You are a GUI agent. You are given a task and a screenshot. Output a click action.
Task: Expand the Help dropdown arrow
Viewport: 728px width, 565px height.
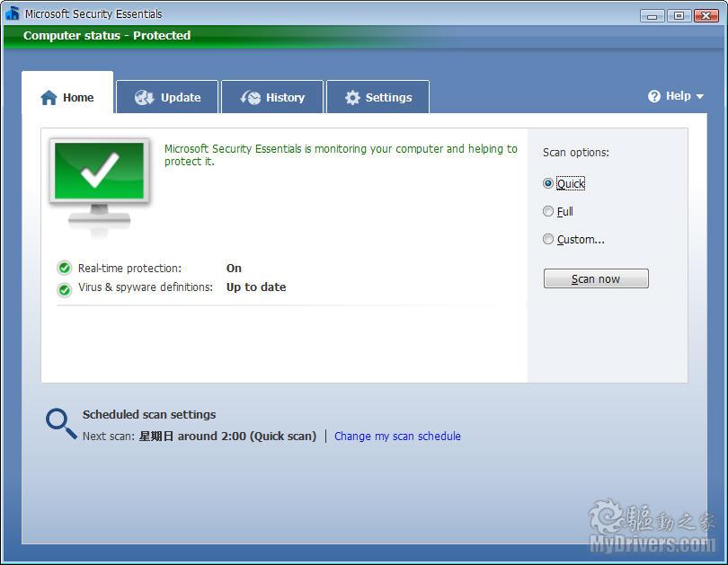click(x=699, y=96)
